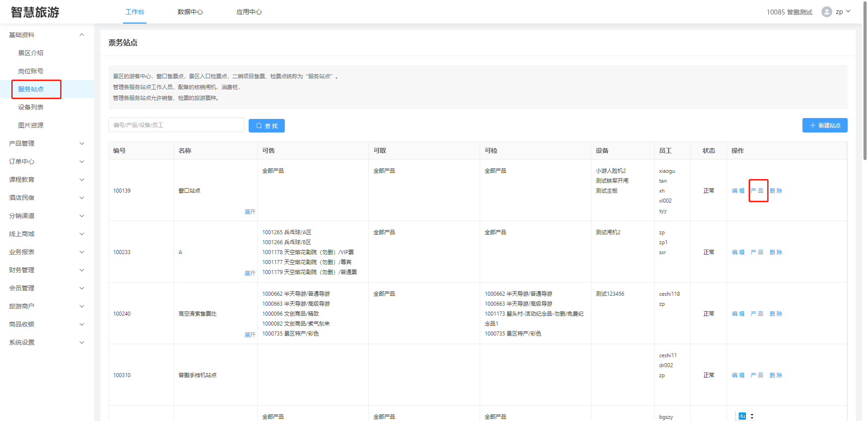Focus the 编号/产品/设备/员工 search field
Image resolution: width=868 pixels, height=421 pixels.
click(176, 125)
